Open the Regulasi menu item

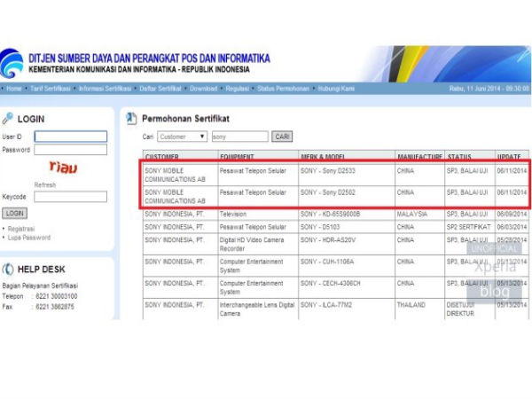[x=237, y=89]
